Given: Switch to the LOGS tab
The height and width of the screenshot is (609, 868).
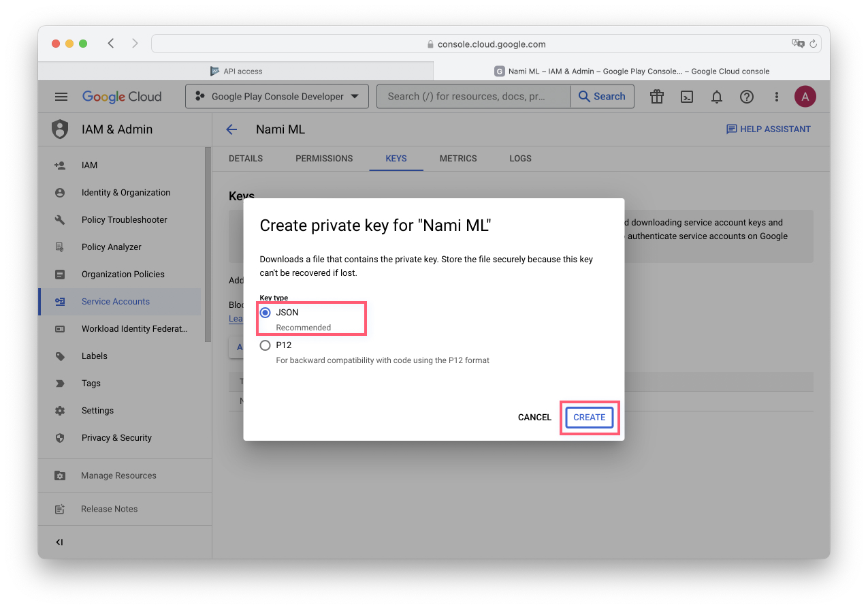Looking at the screenshot, I should [521, 158].
